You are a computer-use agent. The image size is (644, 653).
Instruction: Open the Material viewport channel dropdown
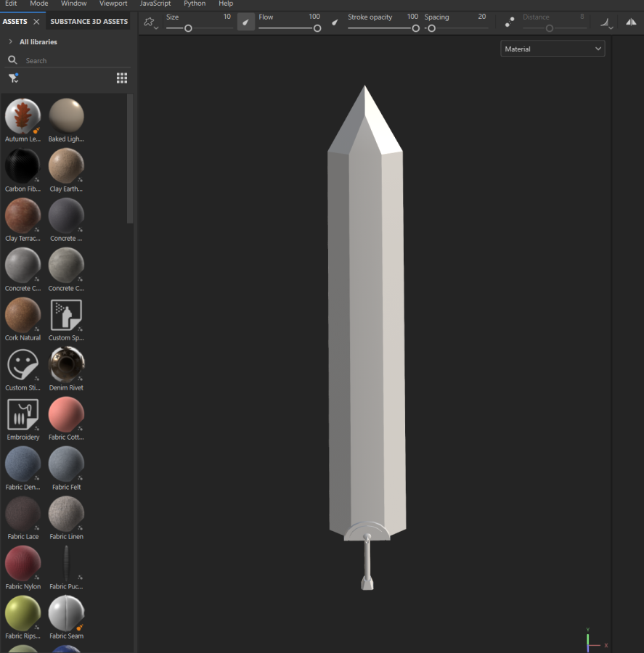pyautogui.click(x=553, y=49)
